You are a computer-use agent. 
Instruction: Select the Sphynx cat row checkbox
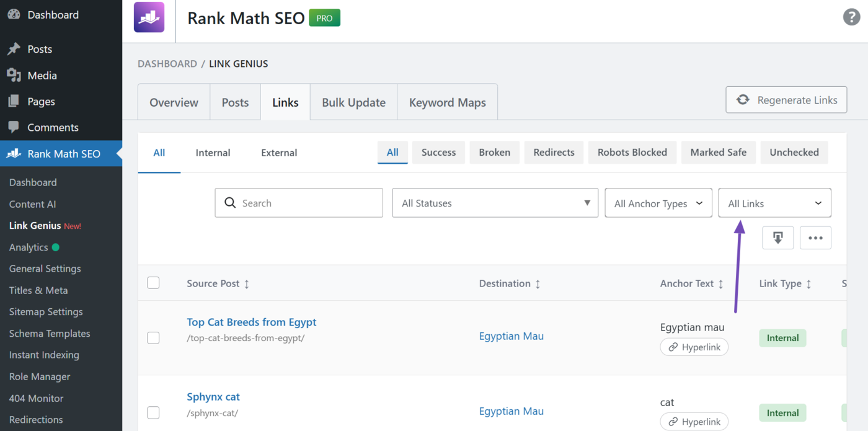point(153,412)
